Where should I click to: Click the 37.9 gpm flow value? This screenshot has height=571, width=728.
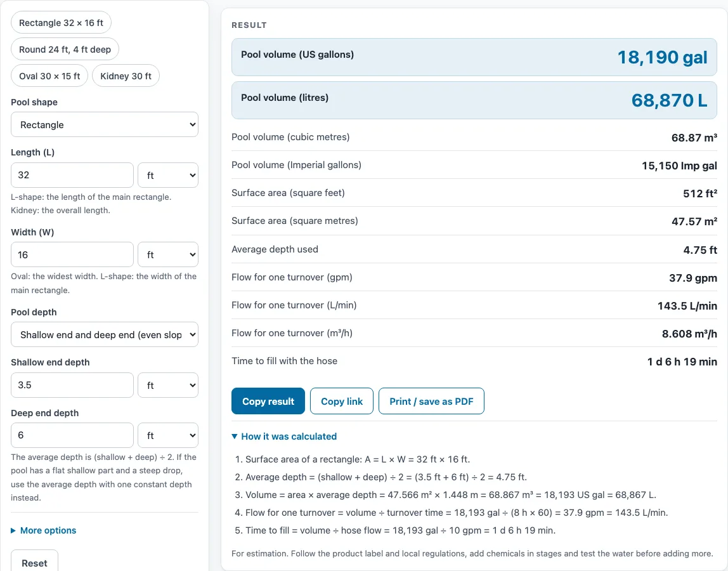point(692,278)
